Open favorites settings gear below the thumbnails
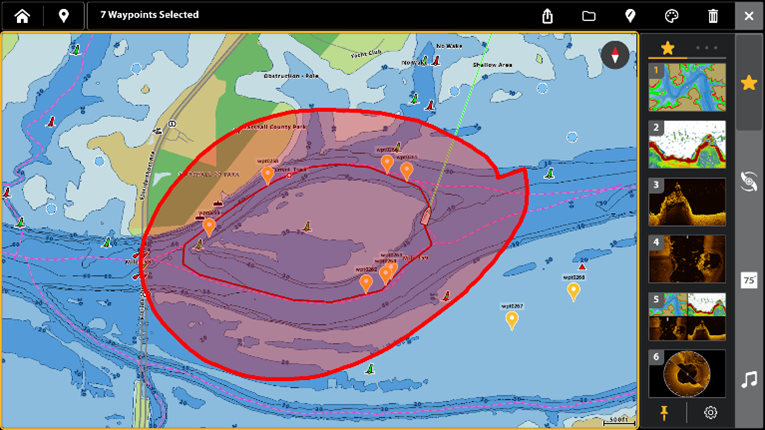The image size is (765, 430). click(x=711, y=412)
